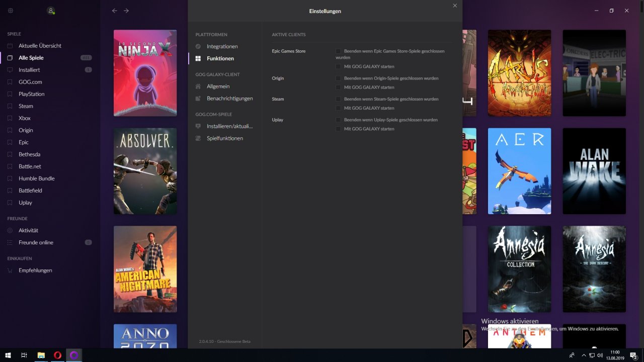This screenshot has width=644, height=362.
Task: Go back with the left arrow
Action: point(115,11)
